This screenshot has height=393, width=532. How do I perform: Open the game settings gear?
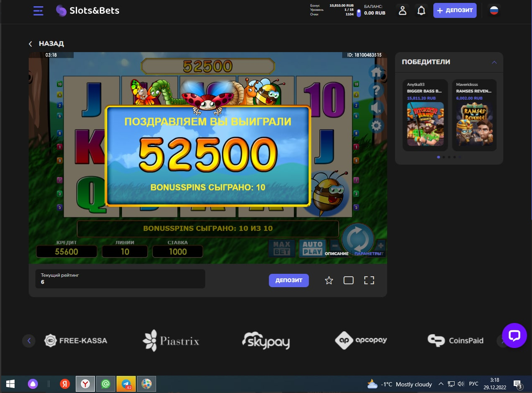click(376, 125)
